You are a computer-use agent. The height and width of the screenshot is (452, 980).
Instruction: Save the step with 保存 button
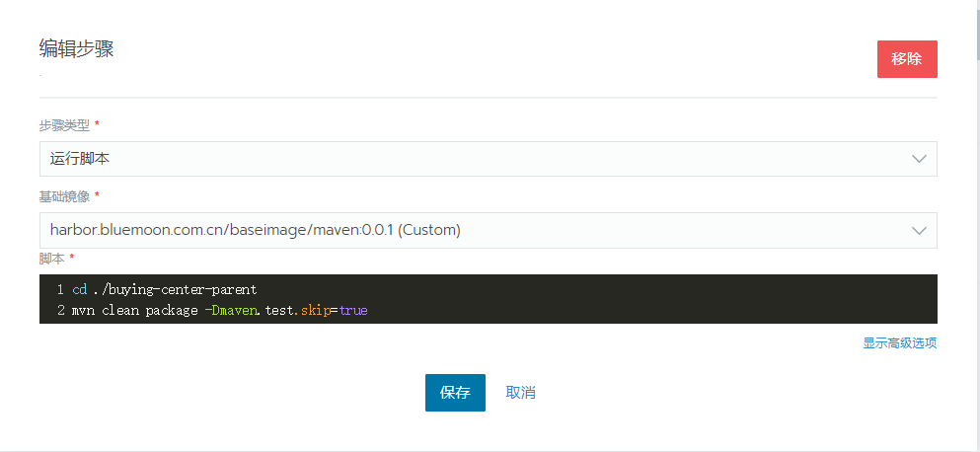(x=455, y=392)
